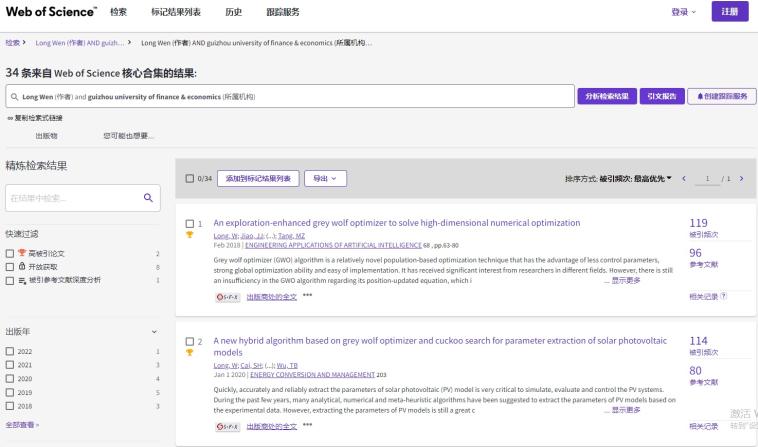The height and width of the screenshot is (447, 758).
Task: Click S·F·X icon for first result
Action: point(227,297)
